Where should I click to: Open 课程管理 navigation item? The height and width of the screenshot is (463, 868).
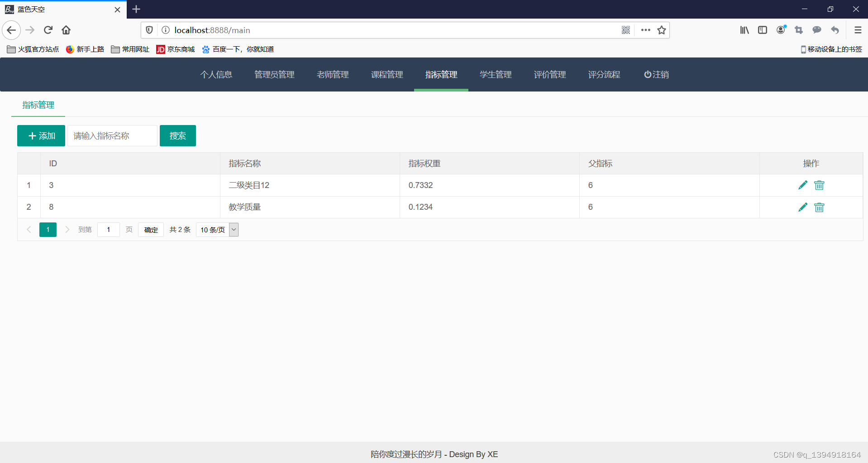(x=387, y=75)
